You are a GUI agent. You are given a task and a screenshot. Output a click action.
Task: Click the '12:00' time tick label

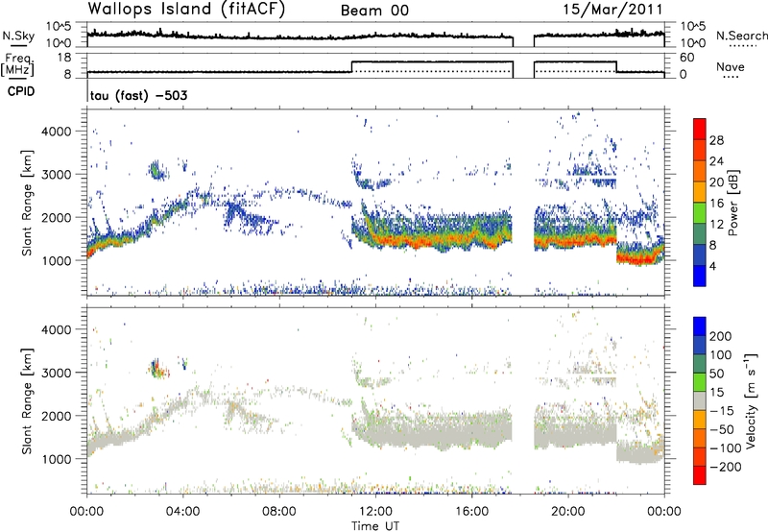coord(375,512)
